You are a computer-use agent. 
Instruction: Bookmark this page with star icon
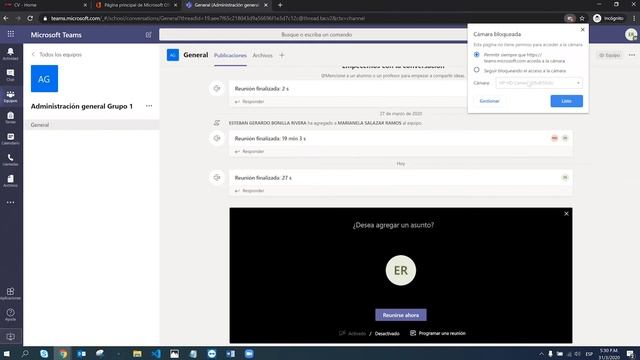tap(582, 18)
